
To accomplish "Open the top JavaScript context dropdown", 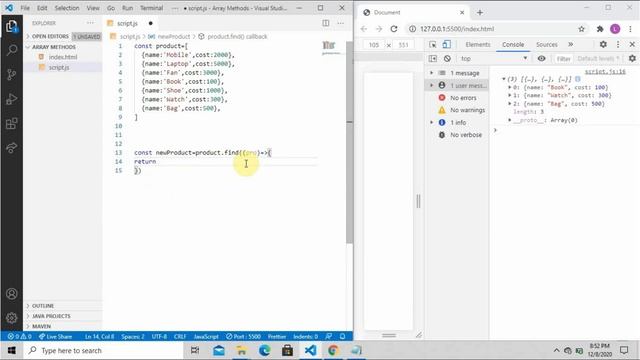I will [493, 59].
